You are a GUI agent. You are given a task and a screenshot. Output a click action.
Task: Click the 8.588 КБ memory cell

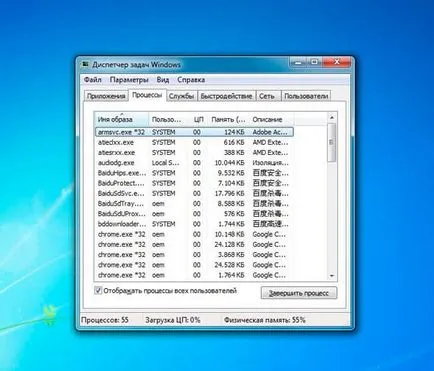point(231,204)
